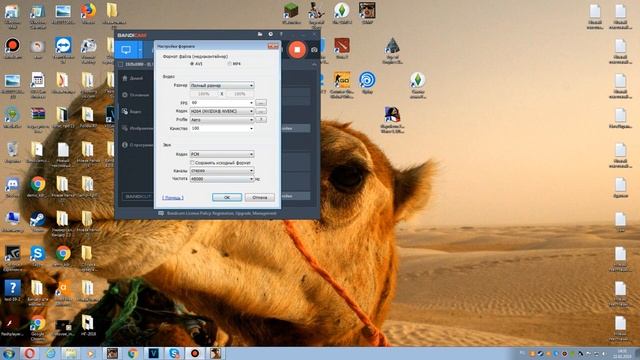
Task: Select the MP4 file format option
Action: 234,64
